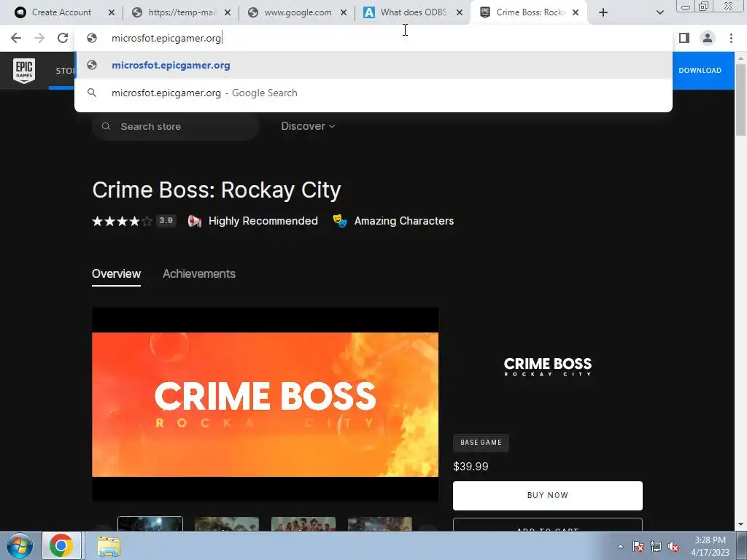The height and width of the screenshot is (560, 747).
Task: Click the blue DOWNLOAD button
Action: point(700,71)
